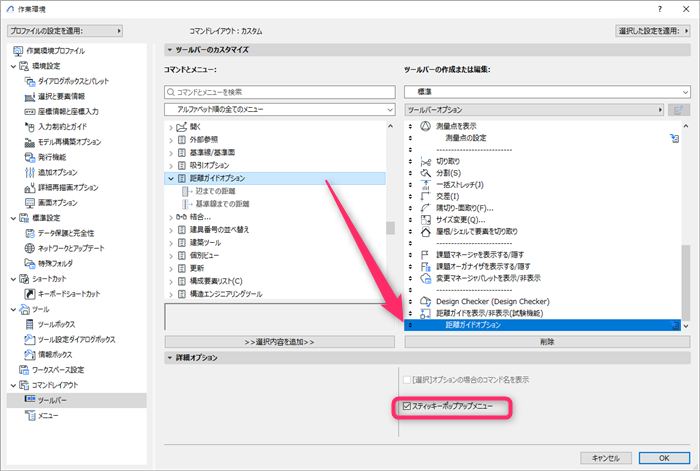Click scroll-up arrow of toolbar list
Image resolution: width=700 pixels, height=471 pixels.
(686, 126)
